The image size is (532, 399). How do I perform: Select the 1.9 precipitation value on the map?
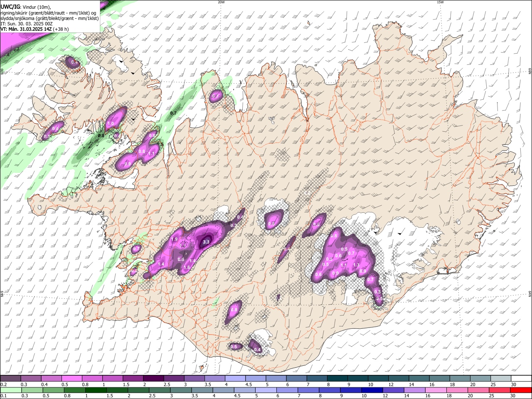(175, 239)
